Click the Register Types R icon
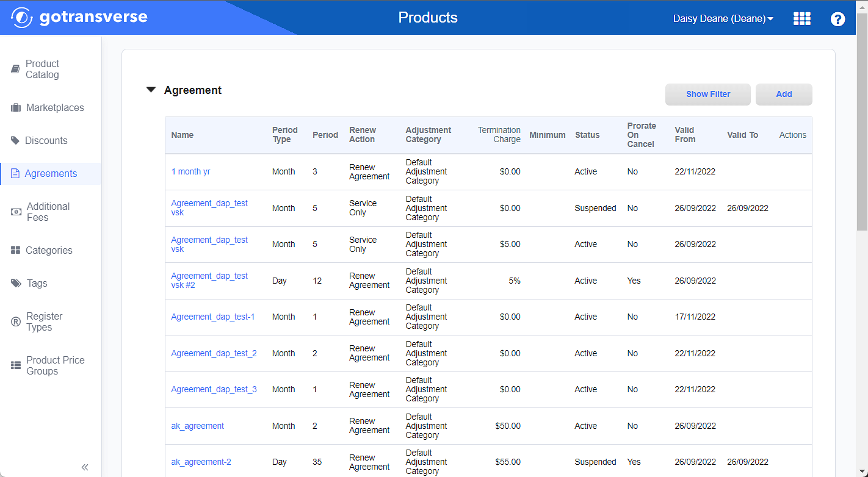Viewport: 868px width, 477px height. pos(16,322)
